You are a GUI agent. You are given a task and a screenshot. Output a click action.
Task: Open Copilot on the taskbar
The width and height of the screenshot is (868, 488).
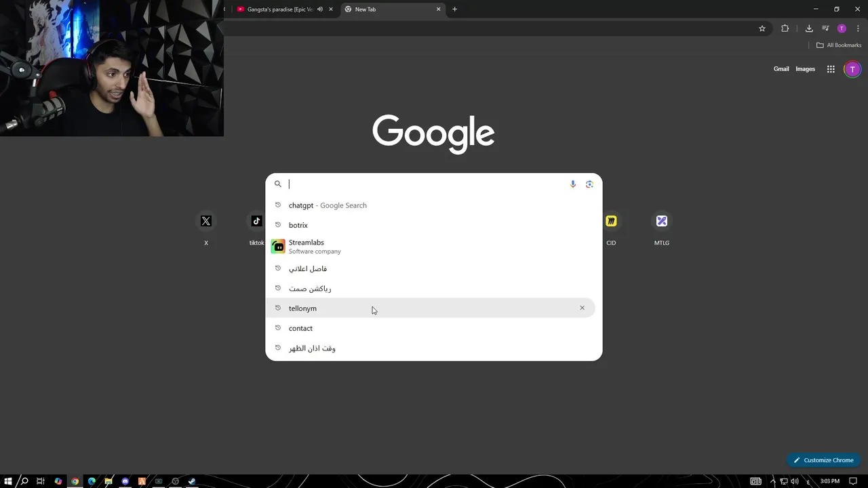58,481
